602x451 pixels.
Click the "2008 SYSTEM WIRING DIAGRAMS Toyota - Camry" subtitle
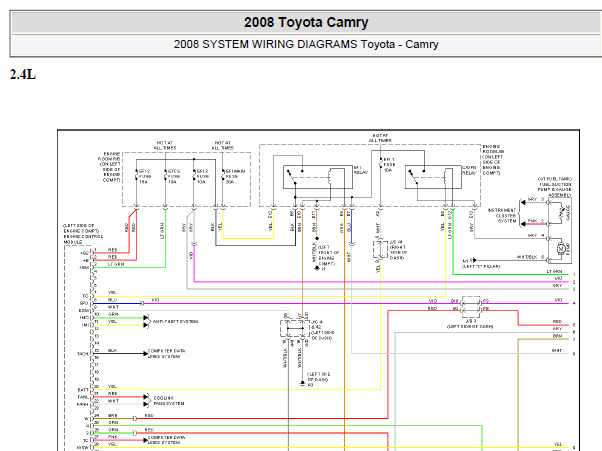tap(306, 44)
